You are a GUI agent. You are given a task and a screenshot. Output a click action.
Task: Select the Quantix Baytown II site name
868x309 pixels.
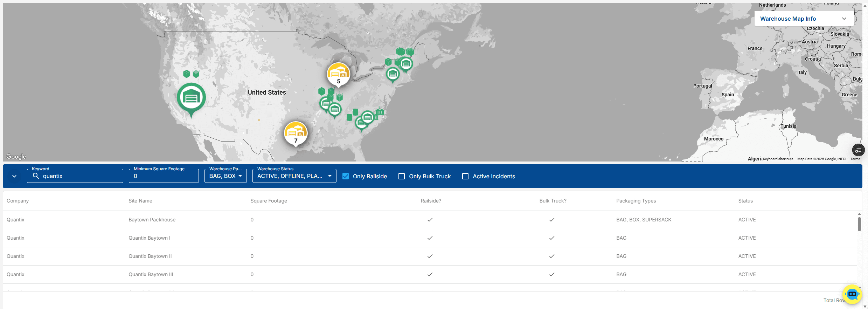click(150, 256)
